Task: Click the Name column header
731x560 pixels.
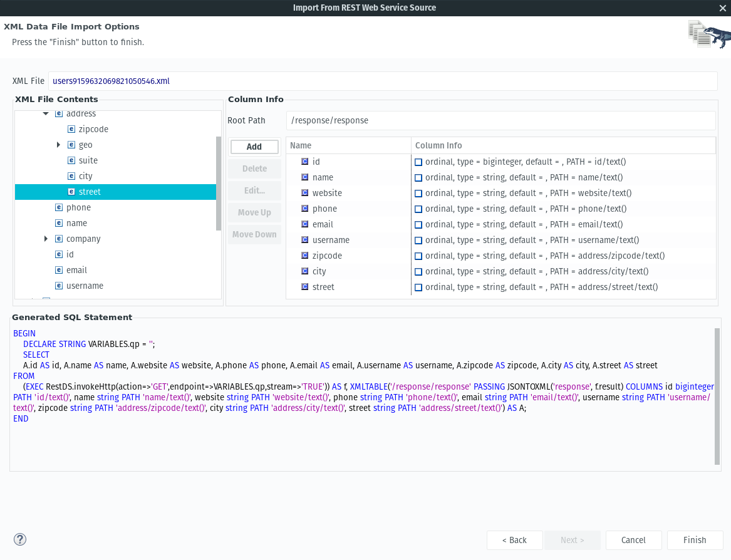Action: coord(348,145)
